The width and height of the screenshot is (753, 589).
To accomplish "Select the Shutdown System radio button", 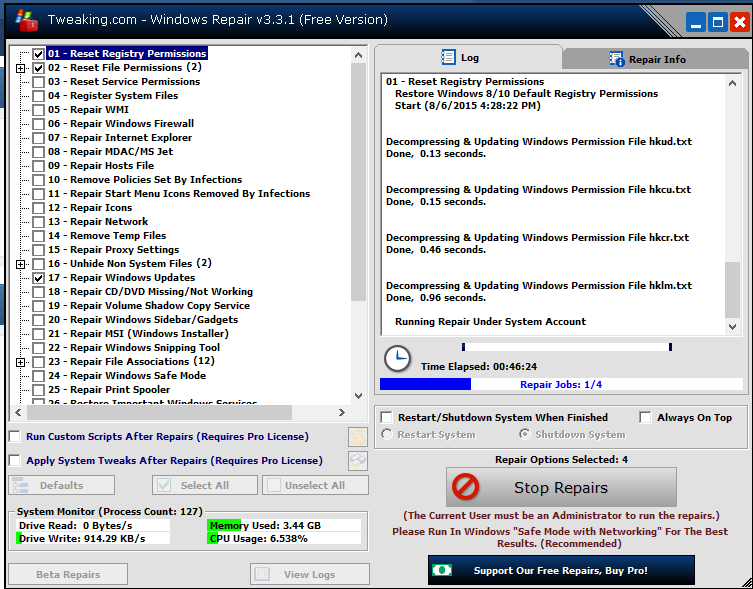I will click(525, 434).
